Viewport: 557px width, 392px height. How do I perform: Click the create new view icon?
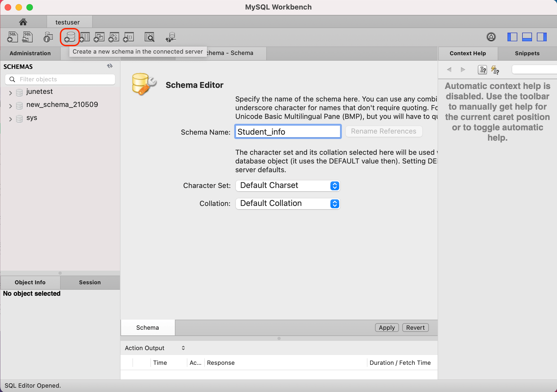(99, 37)
